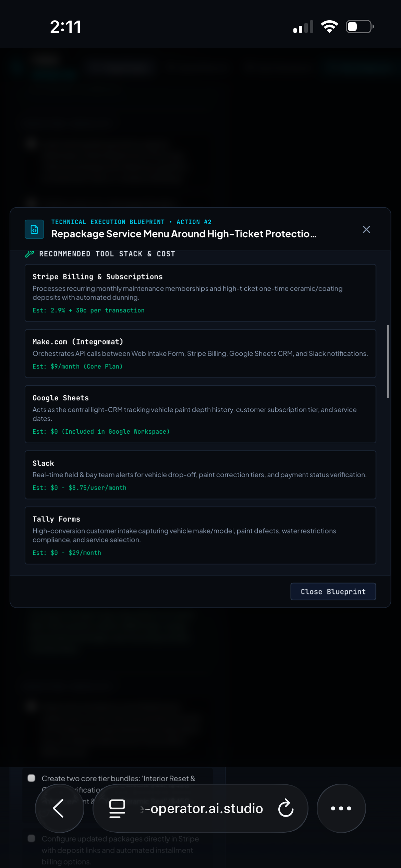Tap the browser back arrow
Viewport: 401px width, 868px height.
pos(59,808)
